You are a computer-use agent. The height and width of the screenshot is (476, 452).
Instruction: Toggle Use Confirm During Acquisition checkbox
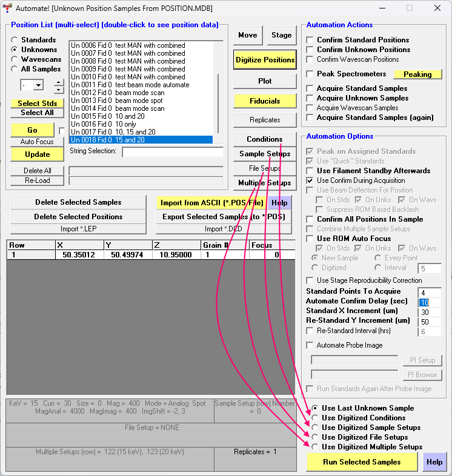point(310,180)
